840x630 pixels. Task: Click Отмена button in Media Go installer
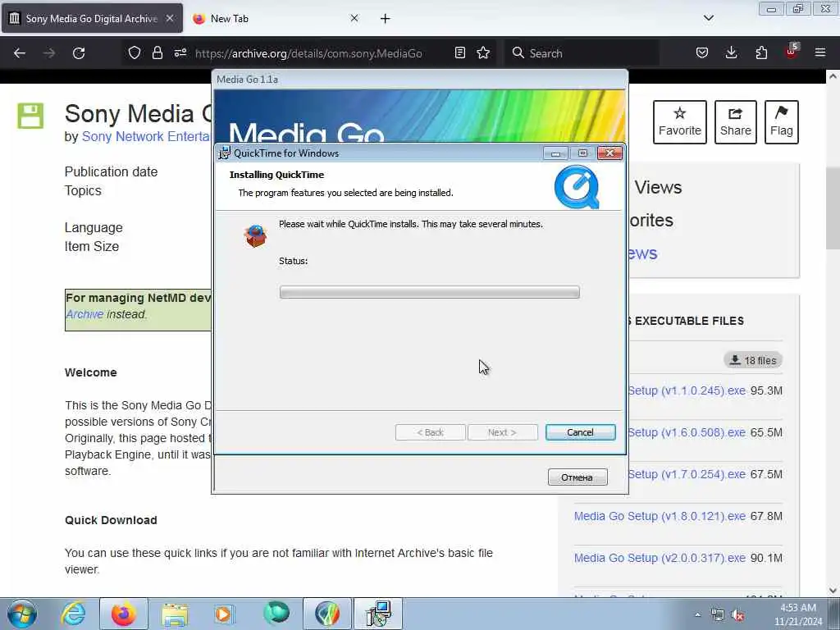coord(577,477)
